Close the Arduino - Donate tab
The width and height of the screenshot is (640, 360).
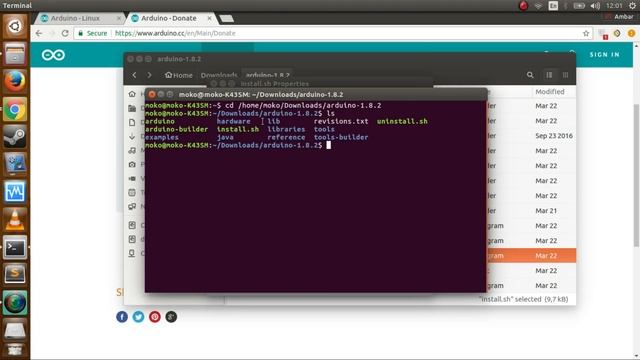click(209, 18)
